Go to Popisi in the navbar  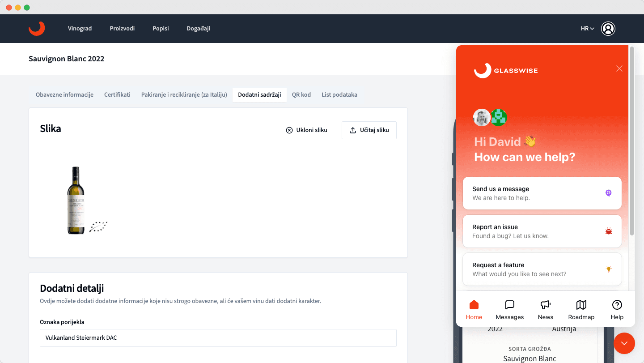(x=161, y=28)
